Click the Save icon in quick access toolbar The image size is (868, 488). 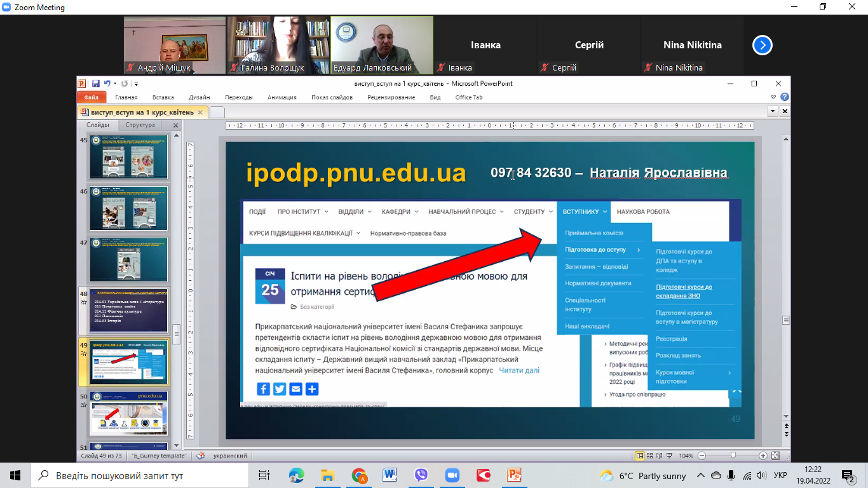95,83
